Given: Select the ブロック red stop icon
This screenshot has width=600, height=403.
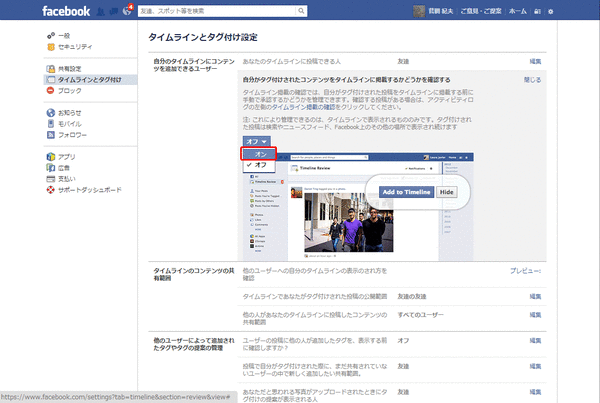Looking at the screenshot, I should click(x=51, y=90).
